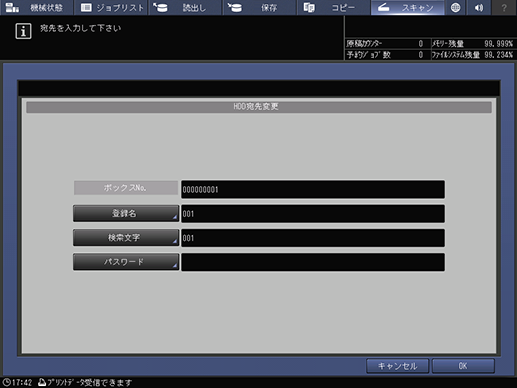Click the globe network icon
Screen dimensions: 517x388
455,7
